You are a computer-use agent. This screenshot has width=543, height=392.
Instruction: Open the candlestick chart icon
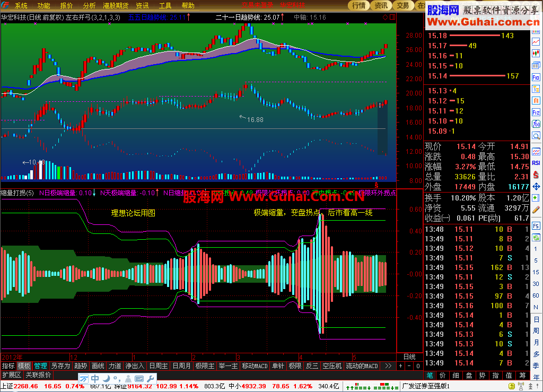click(x=536, y=54)
